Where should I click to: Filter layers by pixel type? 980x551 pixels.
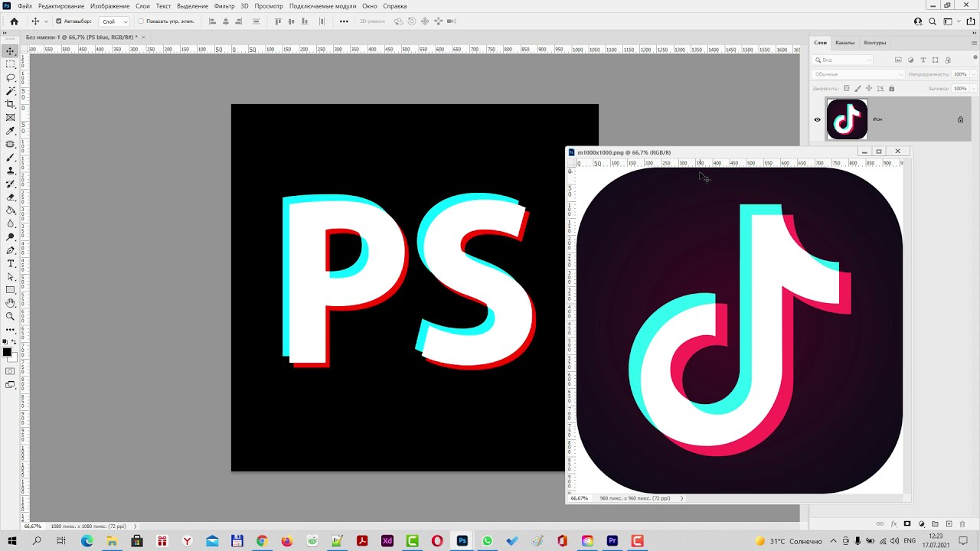pos(898,60)
